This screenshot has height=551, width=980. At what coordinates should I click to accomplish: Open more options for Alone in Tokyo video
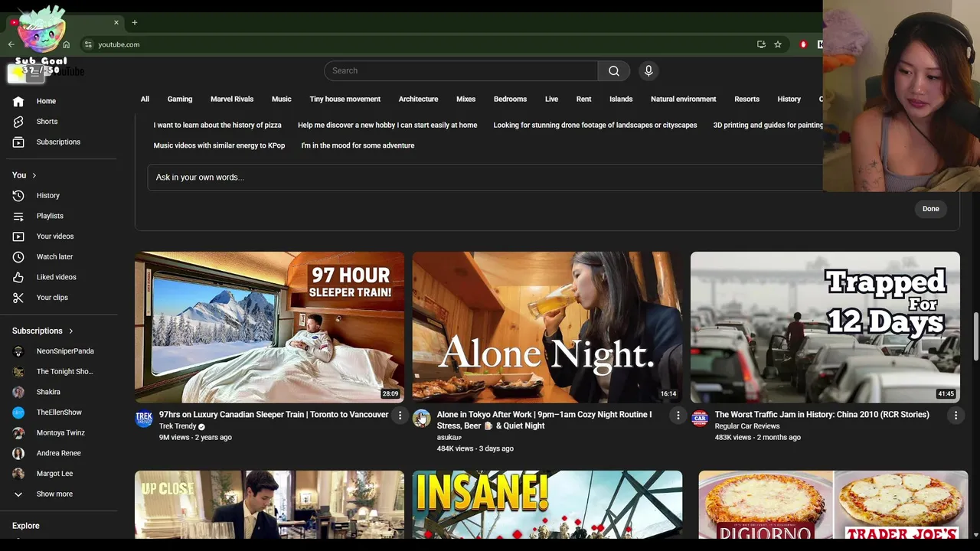click(x=678, y=416)
